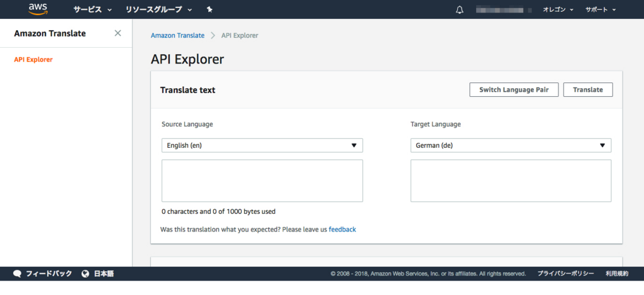The image size is (644, 295).
Task: Click the bytes used counter text
Action: [218, 212]
